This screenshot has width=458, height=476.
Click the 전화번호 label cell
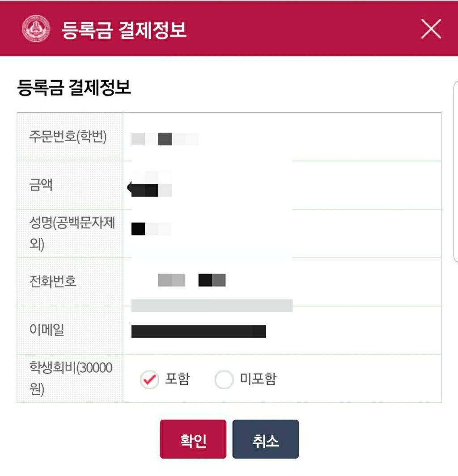pos(70,282)
